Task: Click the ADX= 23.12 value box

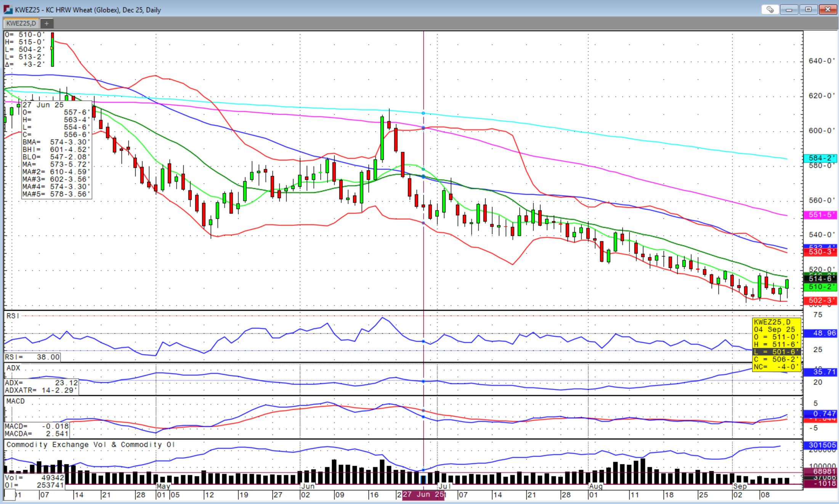Action: (42, 383)
